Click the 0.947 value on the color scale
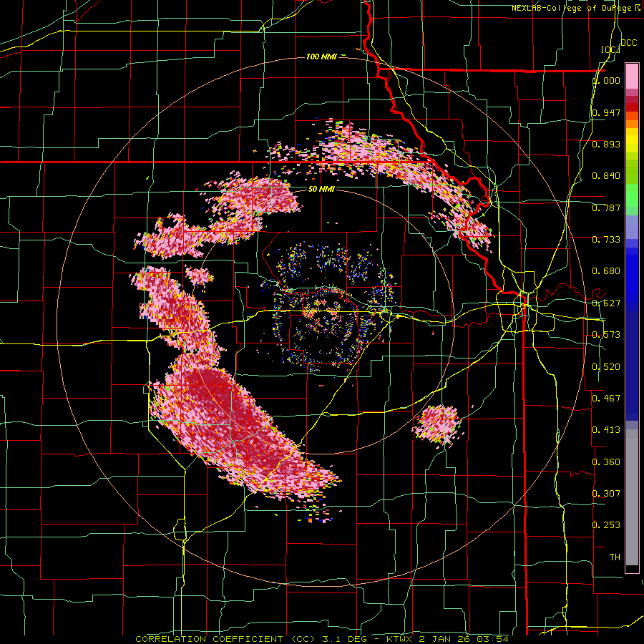The width and height of the screenshot is (644, 644). point(606,112)
